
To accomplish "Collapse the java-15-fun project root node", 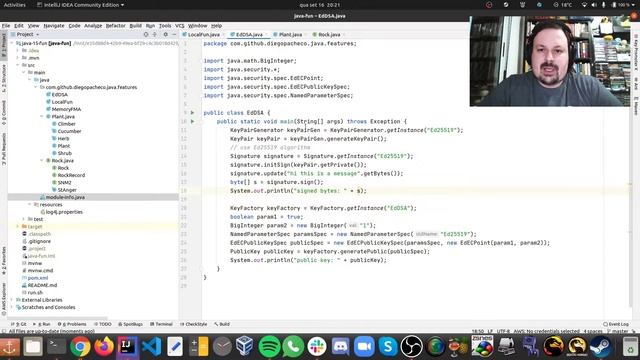I will tap(12, 43).
